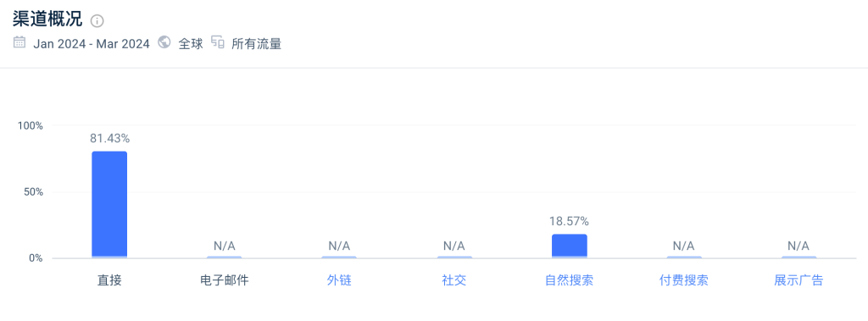This screenshot has height=321, width=868.
Task: Click the 外链 N/A bar stub
Action: pos(339,257)
